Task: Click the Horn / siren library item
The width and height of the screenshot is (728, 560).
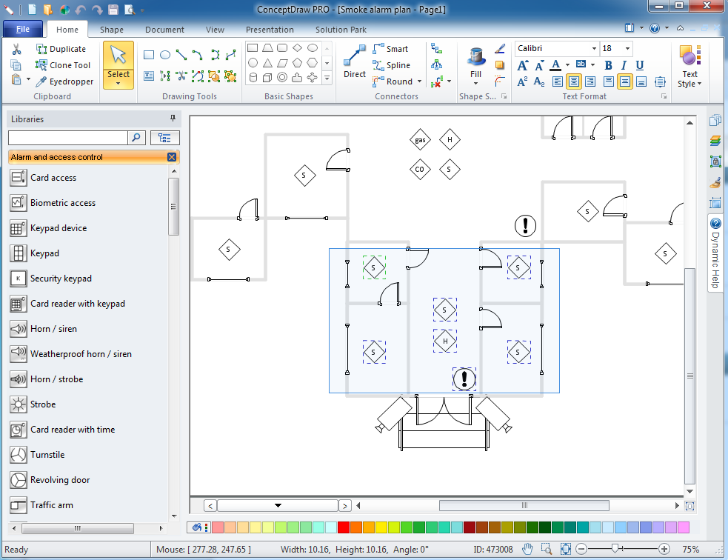Action: (x=56, y=329)
